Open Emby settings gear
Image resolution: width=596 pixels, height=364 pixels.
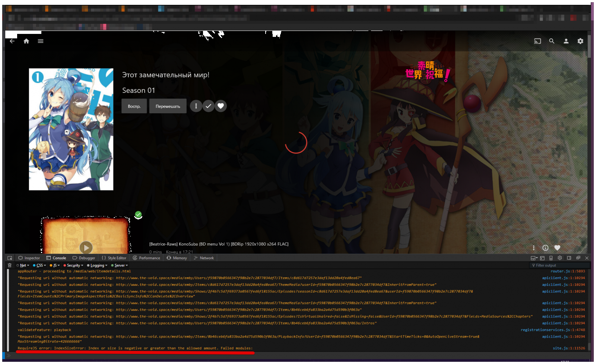tap(580, 41)
